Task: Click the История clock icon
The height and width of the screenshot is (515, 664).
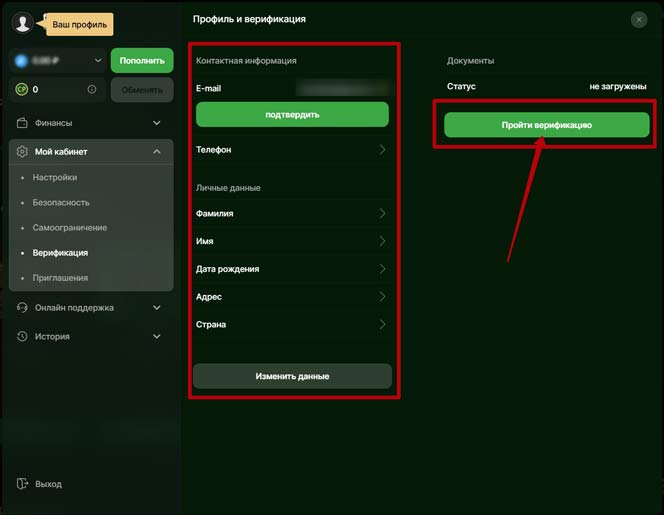Action: pyautogui.click(x=22, y=337)
